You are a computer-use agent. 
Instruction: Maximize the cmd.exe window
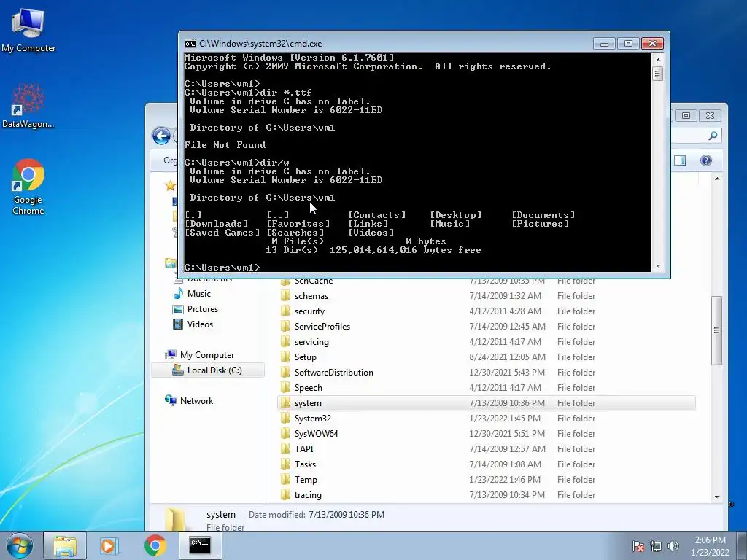point(628,44)
